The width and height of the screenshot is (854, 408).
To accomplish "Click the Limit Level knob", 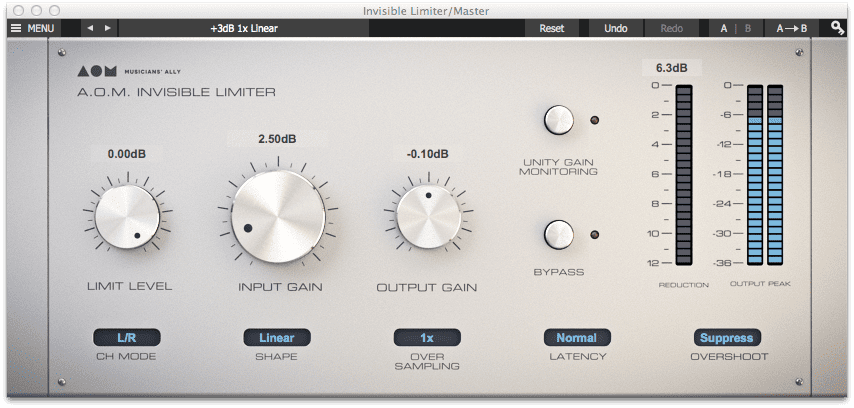I will [127, 217].
